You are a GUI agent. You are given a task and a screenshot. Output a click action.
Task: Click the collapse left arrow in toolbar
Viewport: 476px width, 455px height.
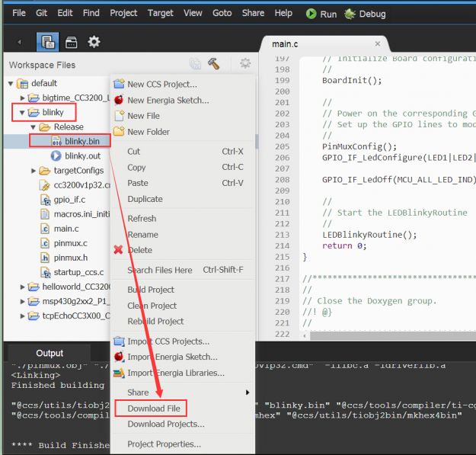tap(20, 42)
